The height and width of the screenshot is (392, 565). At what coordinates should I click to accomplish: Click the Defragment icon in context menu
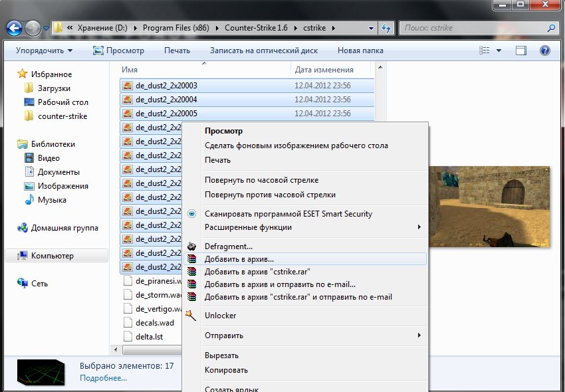click(x=191, y=246)
